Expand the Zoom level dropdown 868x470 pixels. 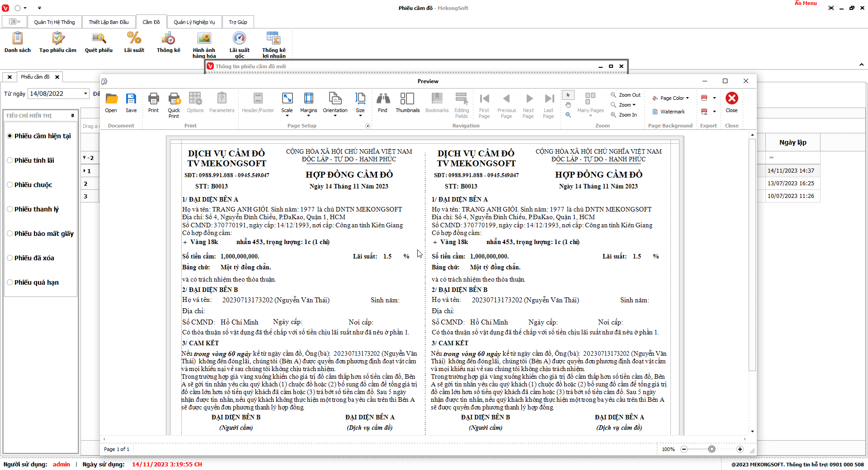pos(634,105)
